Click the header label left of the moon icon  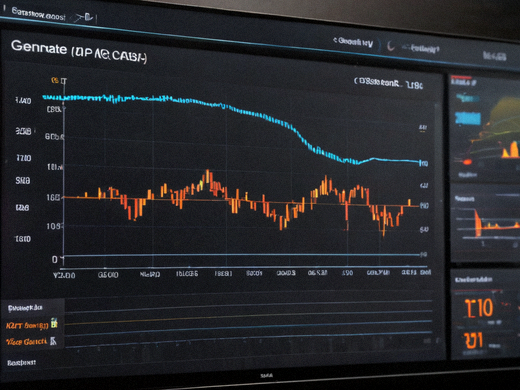pyautogui.click(x=353, y=42)
